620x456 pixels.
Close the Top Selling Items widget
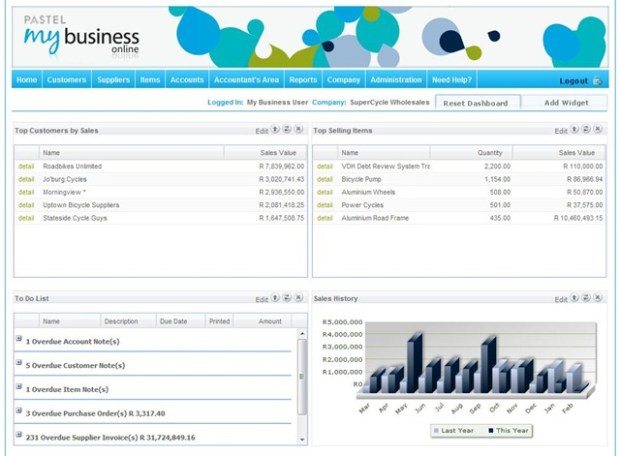click(598, 129)
